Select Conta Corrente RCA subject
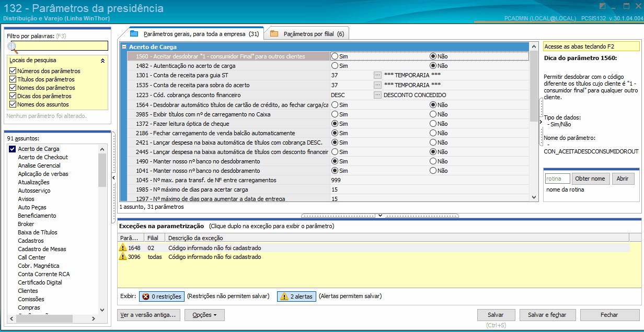644x332 pixels. coord(44,274)
